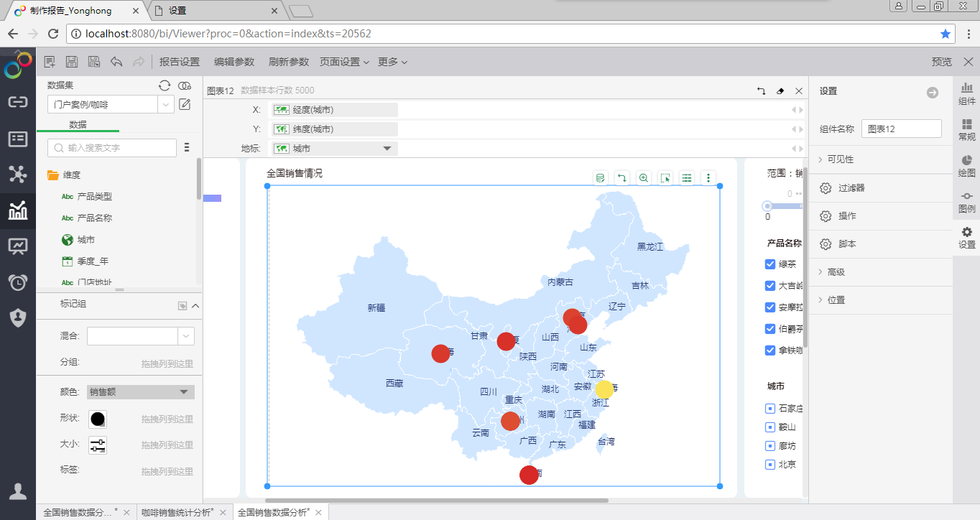Screen dimensions: 980x520
Task: Switch to 咖啡销售统计分析 bottom tab
Action: 176,512
